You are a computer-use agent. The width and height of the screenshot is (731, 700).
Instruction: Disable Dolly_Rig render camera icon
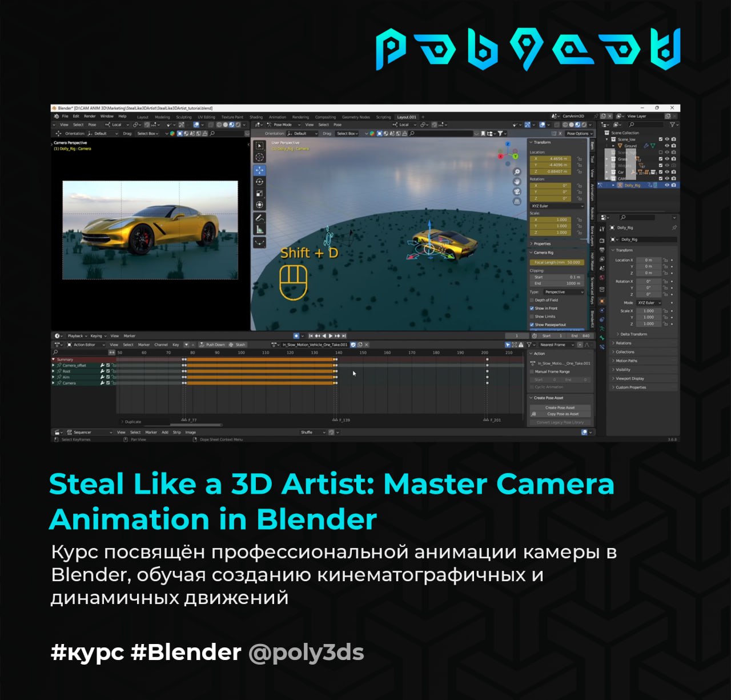(674, 185)
